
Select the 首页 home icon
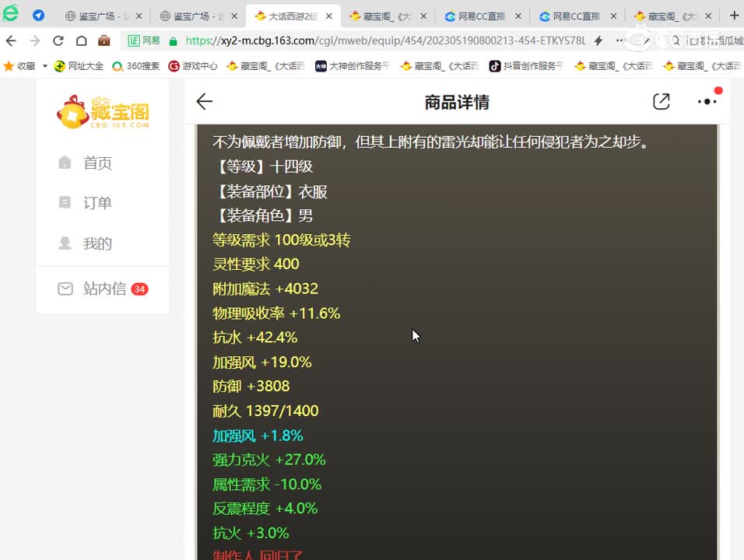66,163
